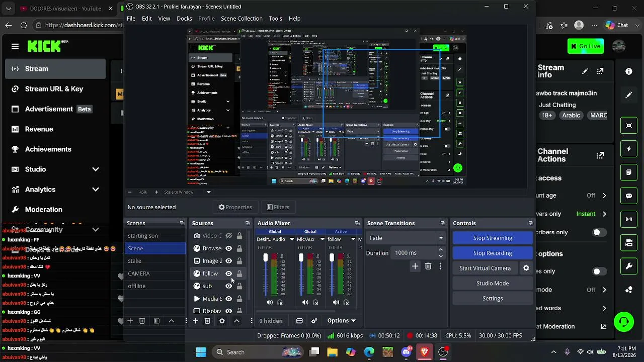Open Kick sidebar chat bubble icon
The height and width of the screenshot is (362, 644).
click(x=629, y=196)
